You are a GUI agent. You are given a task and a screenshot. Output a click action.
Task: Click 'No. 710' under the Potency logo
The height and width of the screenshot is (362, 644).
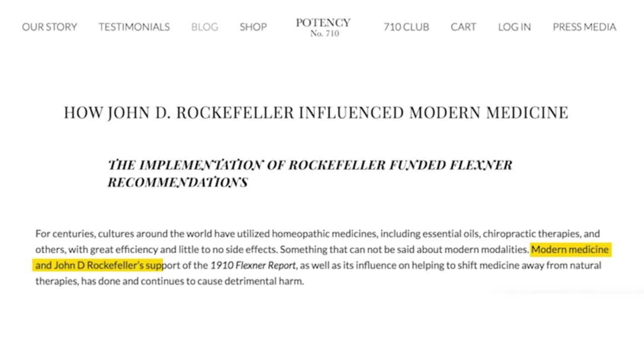(x=325, y=34)
